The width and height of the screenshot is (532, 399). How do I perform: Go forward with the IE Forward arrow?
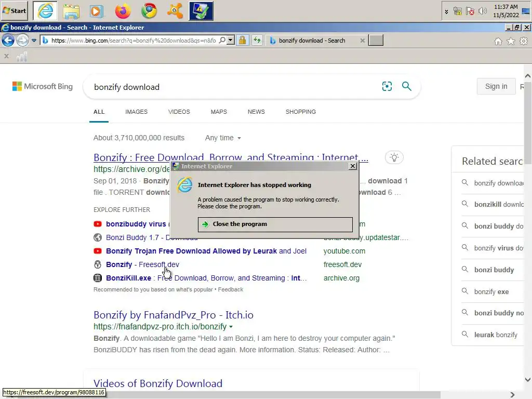22,41
